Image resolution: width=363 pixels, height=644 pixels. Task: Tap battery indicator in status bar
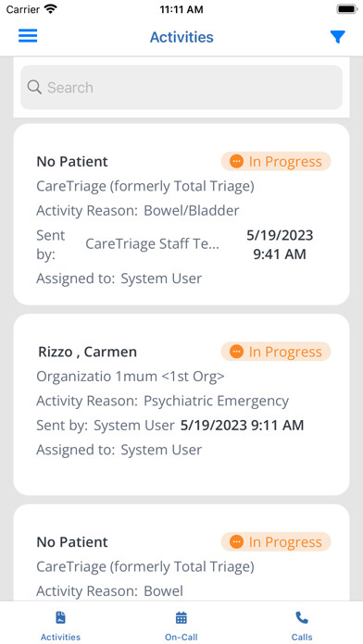pyautogui.click(x=347, y=9)
